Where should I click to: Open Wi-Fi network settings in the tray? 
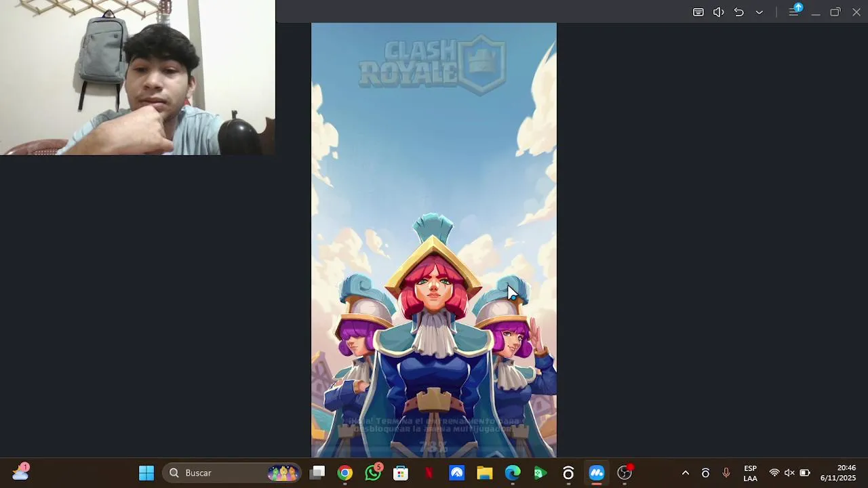click(774, 473)
